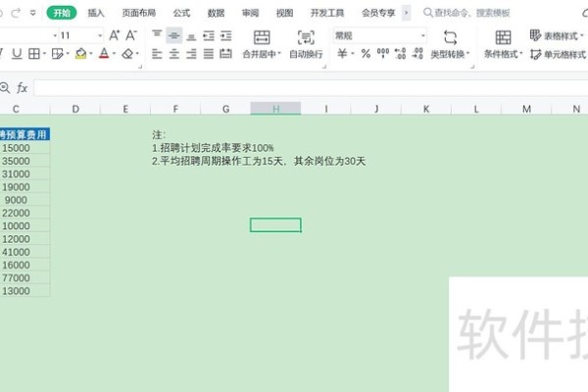This screenshot has height=392, width=588.
Task: Click the command search box
Action: pyautogui.click(x=466, y=13)
